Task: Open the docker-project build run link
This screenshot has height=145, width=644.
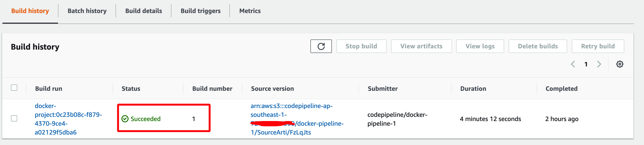Action: [68, 119]
